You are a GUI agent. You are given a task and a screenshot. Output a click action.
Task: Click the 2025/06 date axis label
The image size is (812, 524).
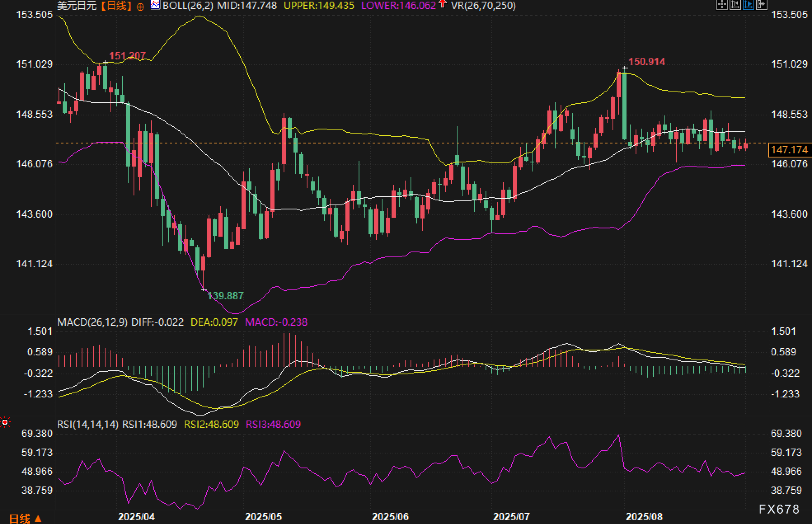click(x=390, y=517)
